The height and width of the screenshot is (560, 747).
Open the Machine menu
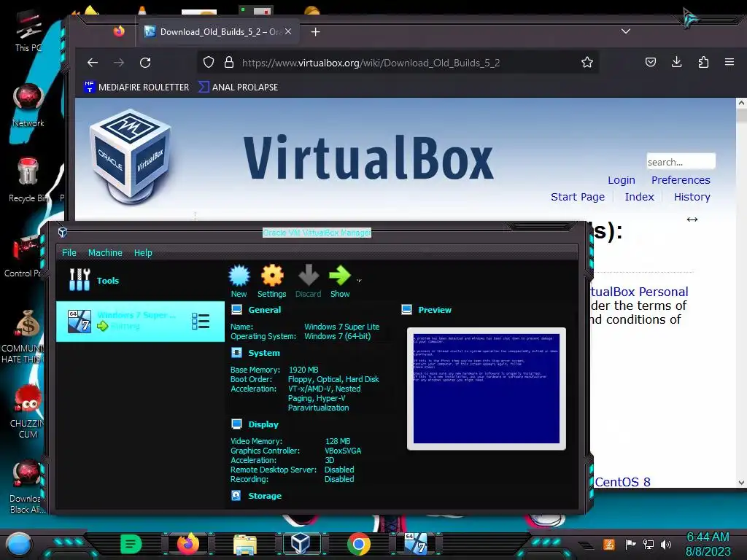coord(105,253)
